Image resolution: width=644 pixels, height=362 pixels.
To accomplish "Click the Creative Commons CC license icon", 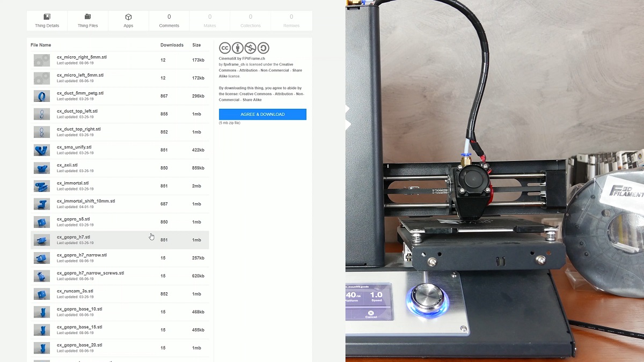I will (225, 48).
